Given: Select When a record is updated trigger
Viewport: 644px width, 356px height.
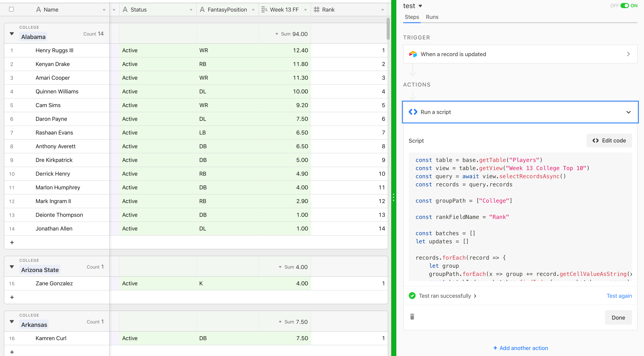Looking at the screenshot, I should 520,54.
